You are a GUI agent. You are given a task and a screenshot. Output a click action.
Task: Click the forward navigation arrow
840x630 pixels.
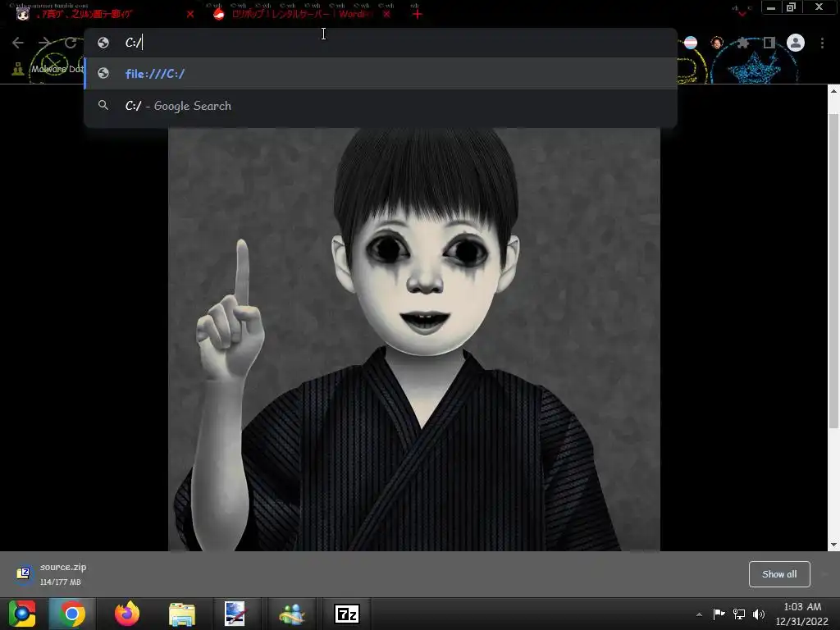click(x=44, y=43)
